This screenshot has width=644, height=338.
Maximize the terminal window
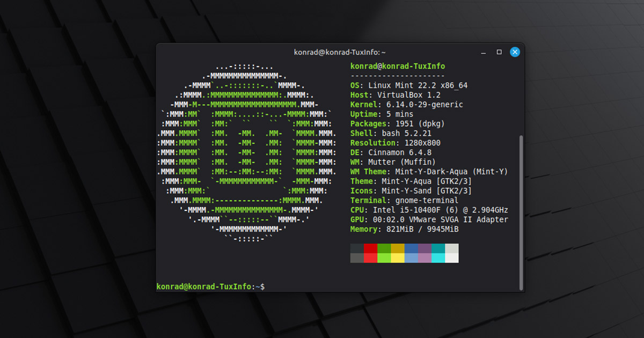point(499,52)
